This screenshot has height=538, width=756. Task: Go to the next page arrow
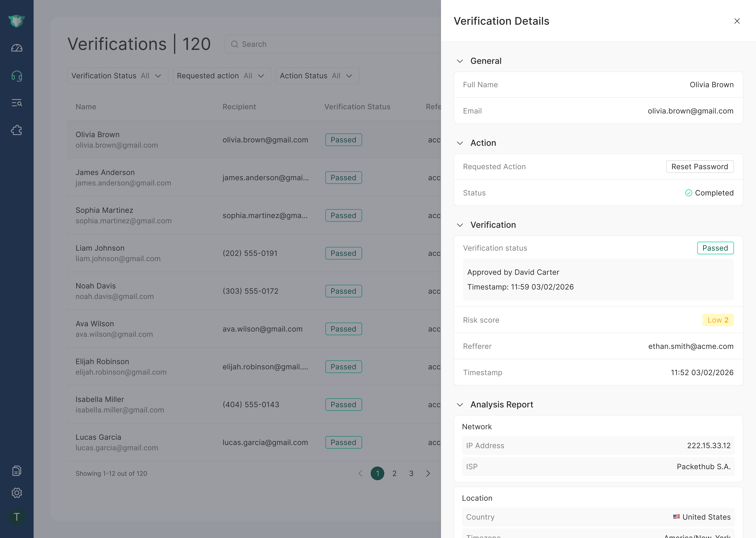[428, 473]
